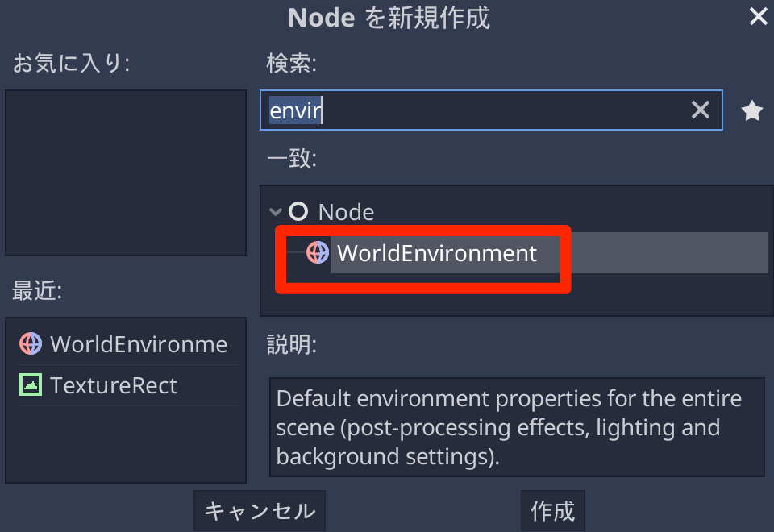Clear the search with the X icon

[701, 110]
